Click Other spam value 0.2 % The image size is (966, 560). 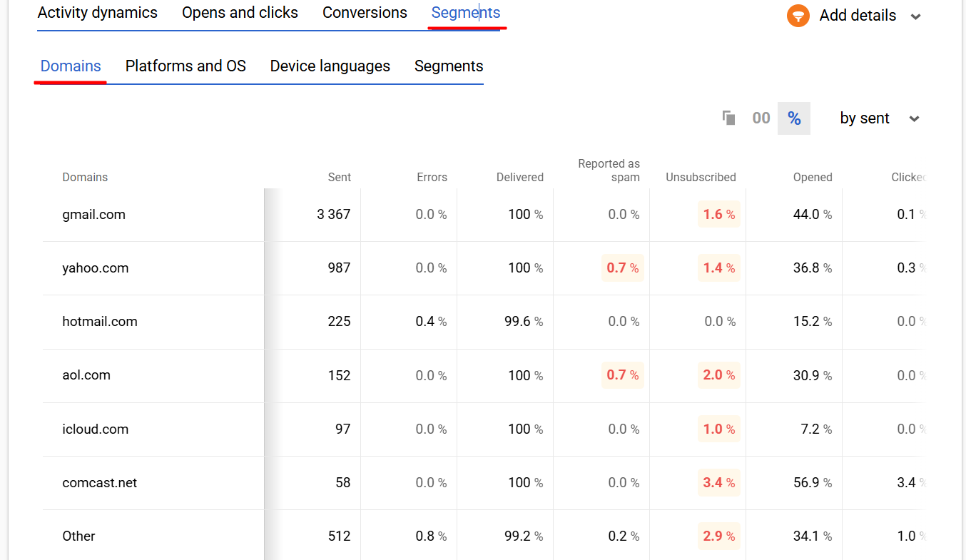pos(624,536)
